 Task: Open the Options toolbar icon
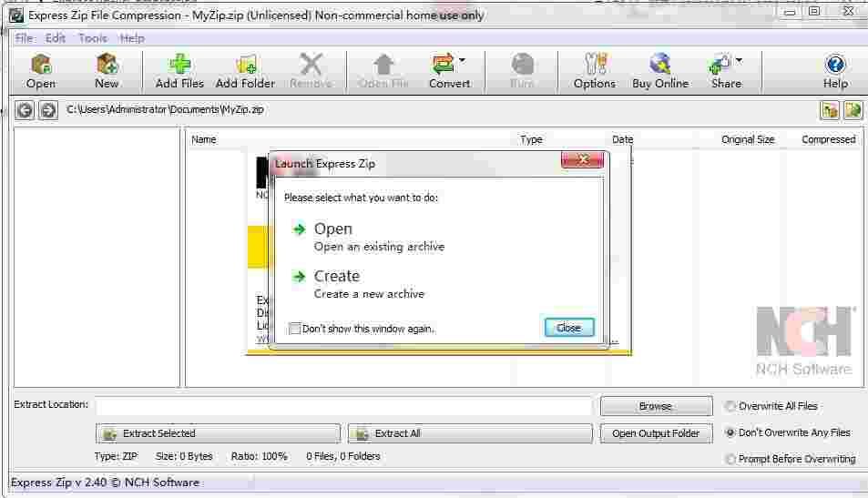595,65
